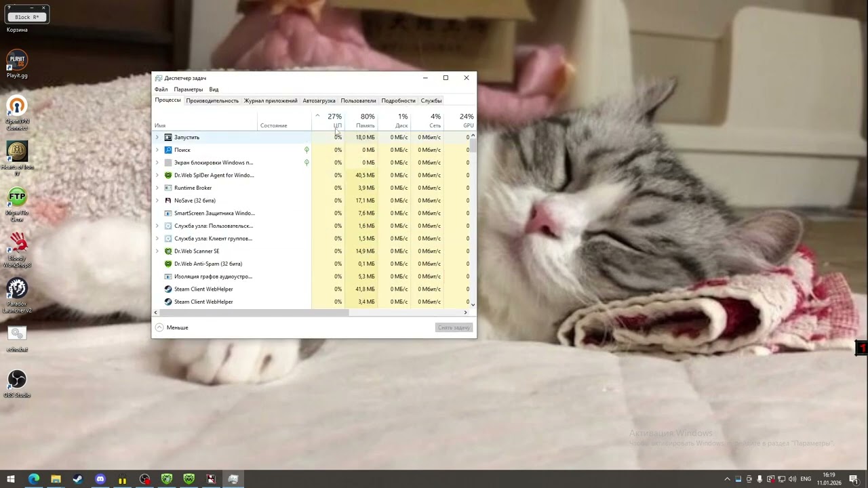The height and width of the screenshot is (488, 868).
Task: Go to the Службы tab
Action: click(431, 101)
